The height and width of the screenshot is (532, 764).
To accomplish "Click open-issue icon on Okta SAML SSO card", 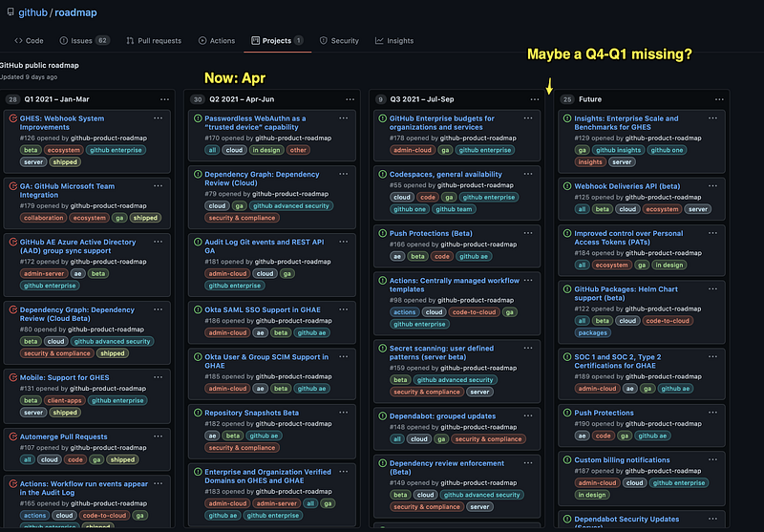I will click(198, 309).
